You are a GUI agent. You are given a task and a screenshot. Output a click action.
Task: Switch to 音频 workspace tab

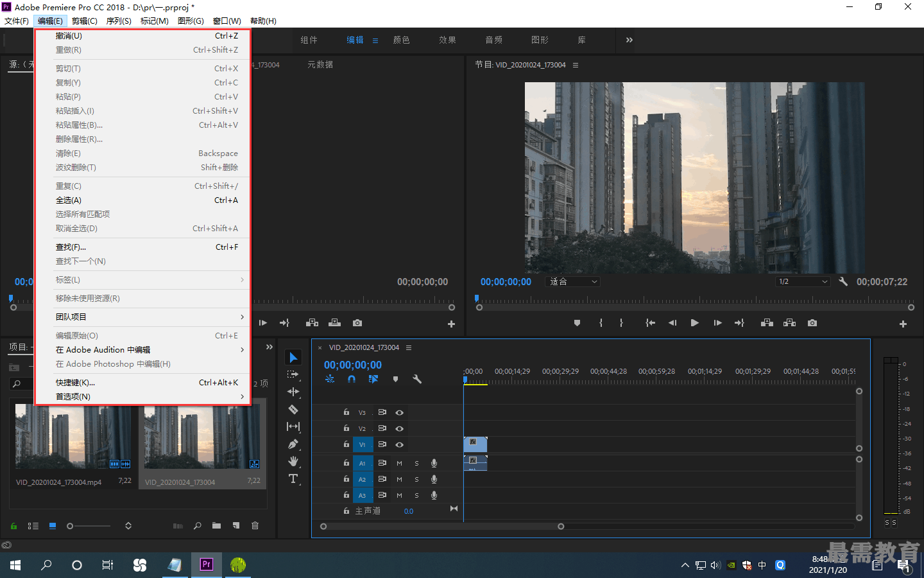coord(494,40)
